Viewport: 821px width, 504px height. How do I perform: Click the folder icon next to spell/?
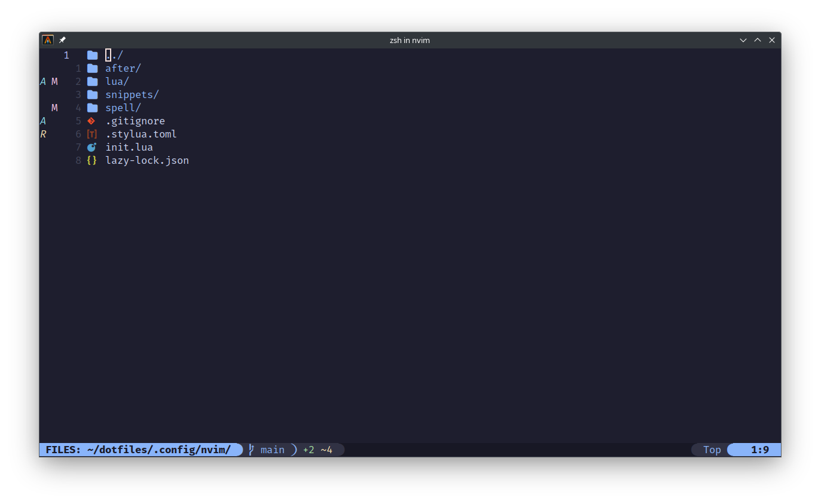coord(92,108)
